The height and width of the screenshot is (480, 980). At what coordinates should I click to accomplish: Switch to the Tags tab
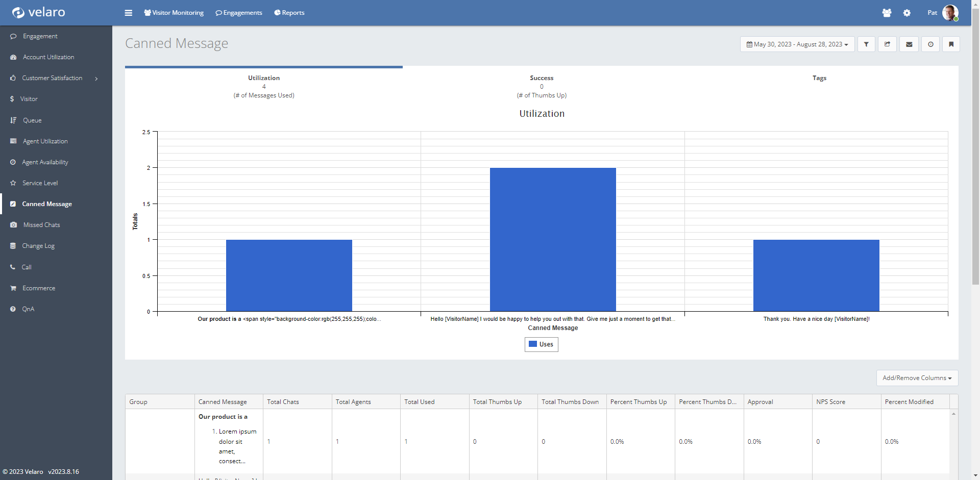point(819,78)
